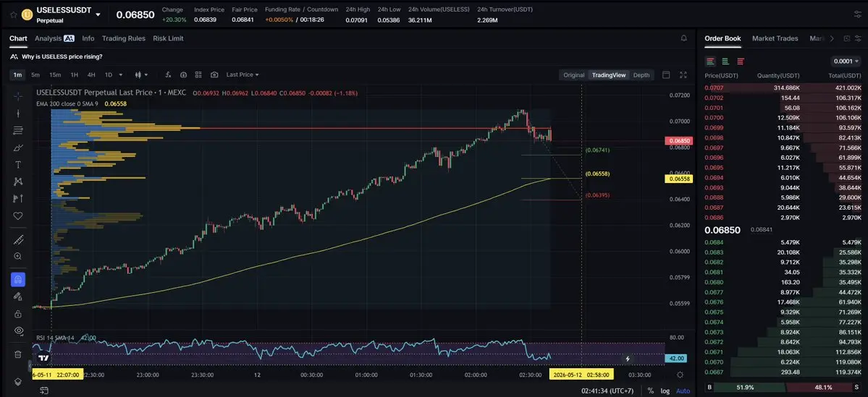The width and height of the screenshot is (868, 397).
Task: Show more order book tabs with chevron
Action: coord(832,38)
